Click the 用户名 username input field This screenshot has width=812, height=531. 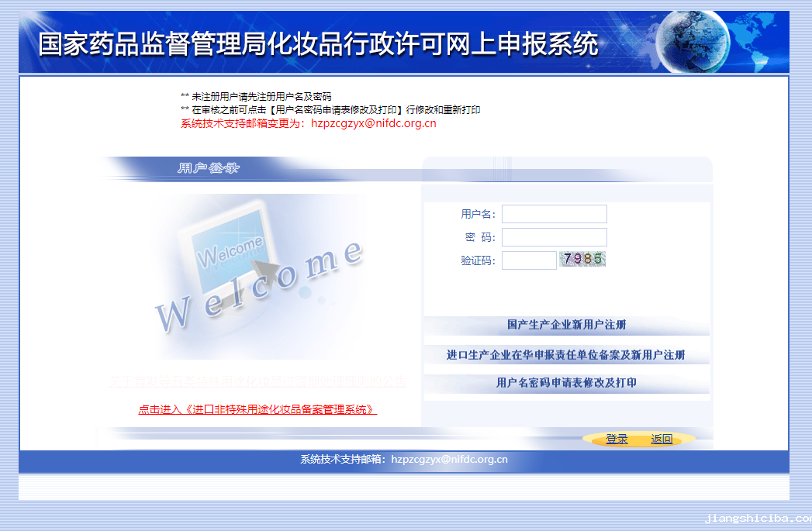[x=554, y=214]
